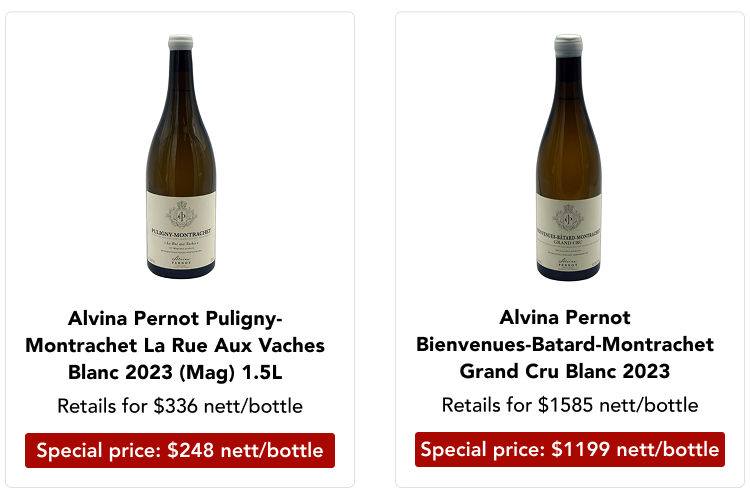Viewport: 750px width, 500px height.
Task: Click the crest emblem on the Grand Cru label
Action: pyautogui.click(x=568, y=214)
